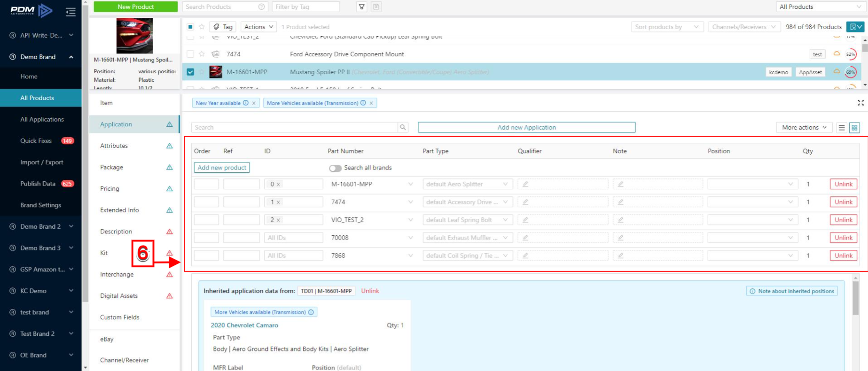Image resolution: width=868 pixels, height=371 pixels.
Task: Click the help icon in Search Products
Action: (x=261, y=7)
